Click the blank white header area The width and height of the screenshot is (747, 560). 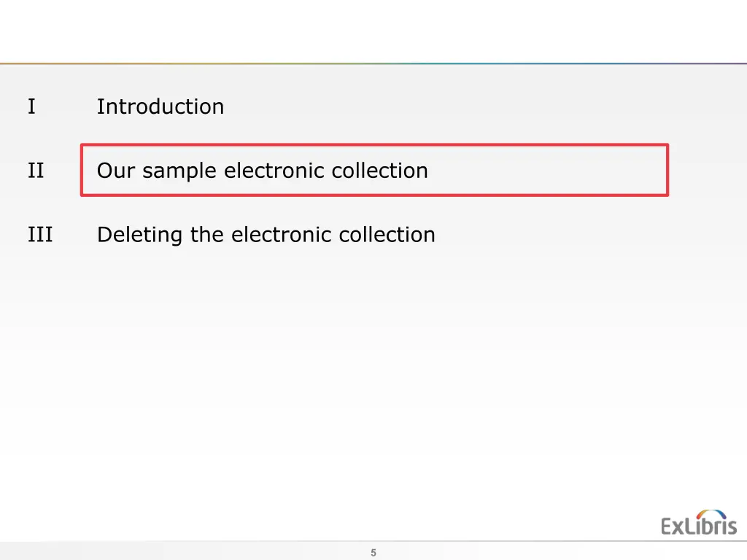tap(373, 31)
